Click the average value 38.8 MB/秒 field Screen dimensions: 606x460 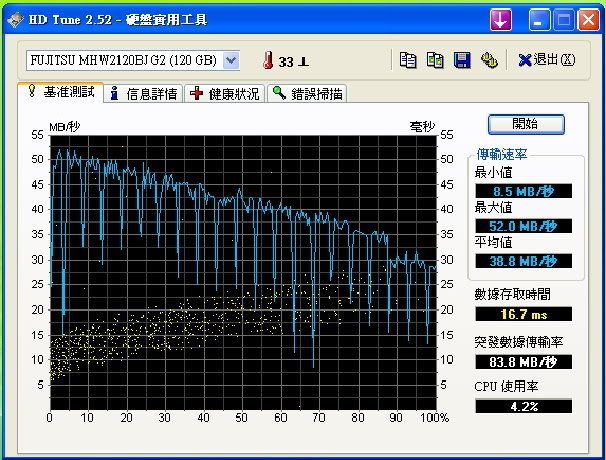(523, 261)
